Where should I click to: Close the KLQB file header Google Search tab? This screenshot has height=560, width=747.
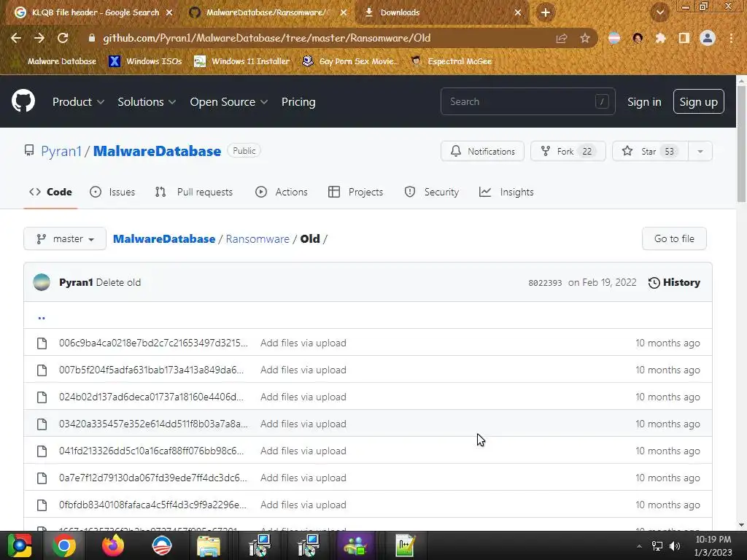169,12
